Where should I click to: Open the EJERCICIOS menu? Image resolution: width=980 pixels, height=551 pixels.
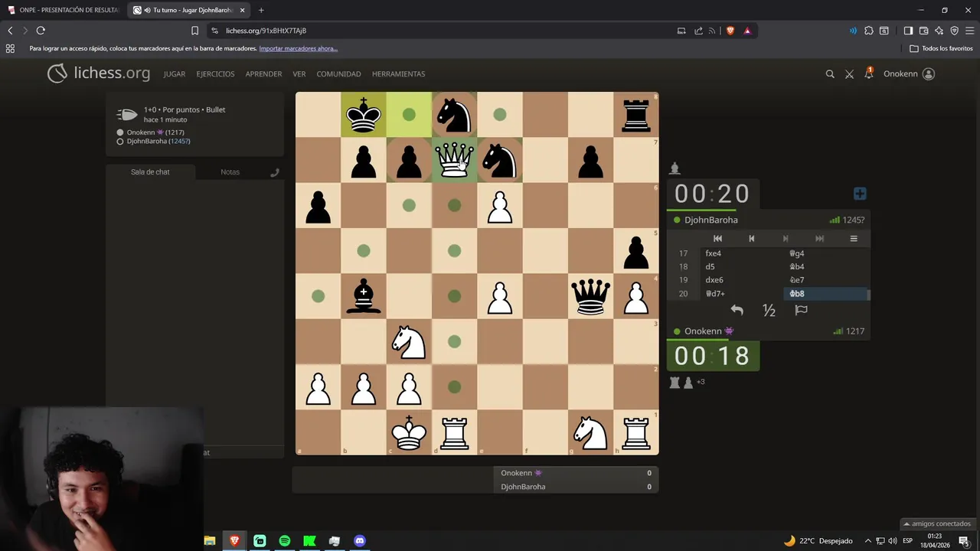(215, 74)
